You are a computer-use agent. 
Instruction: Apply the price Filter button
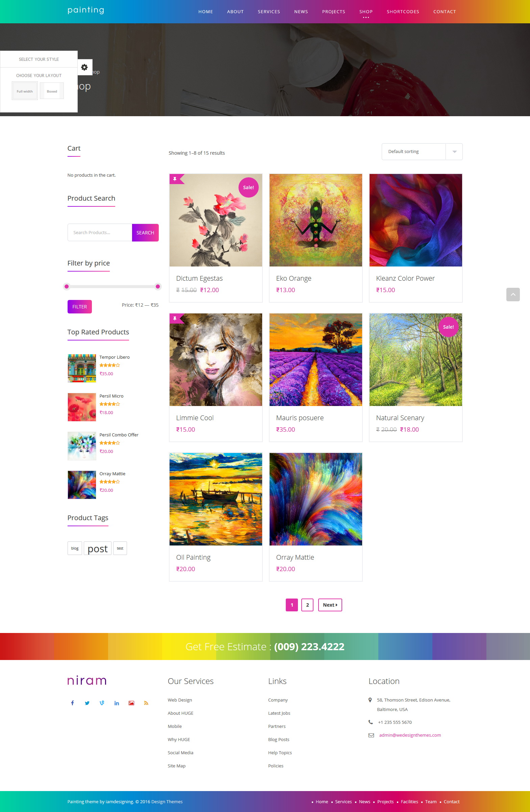point(79,307)
